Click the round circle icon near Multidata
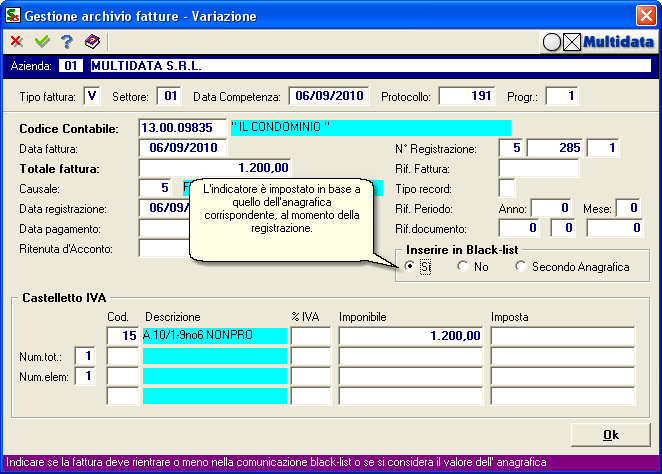The width and height of the screenshot is (662, 474). point(551,42)
